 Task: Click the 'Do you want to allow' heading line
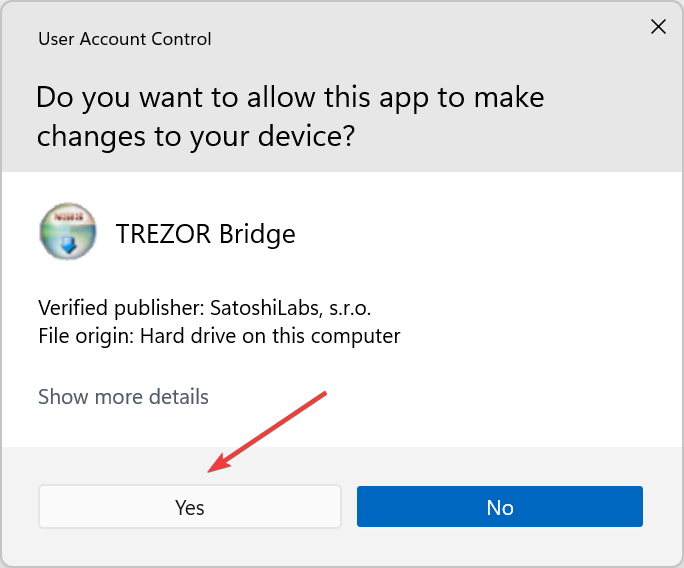click(290, 98)
